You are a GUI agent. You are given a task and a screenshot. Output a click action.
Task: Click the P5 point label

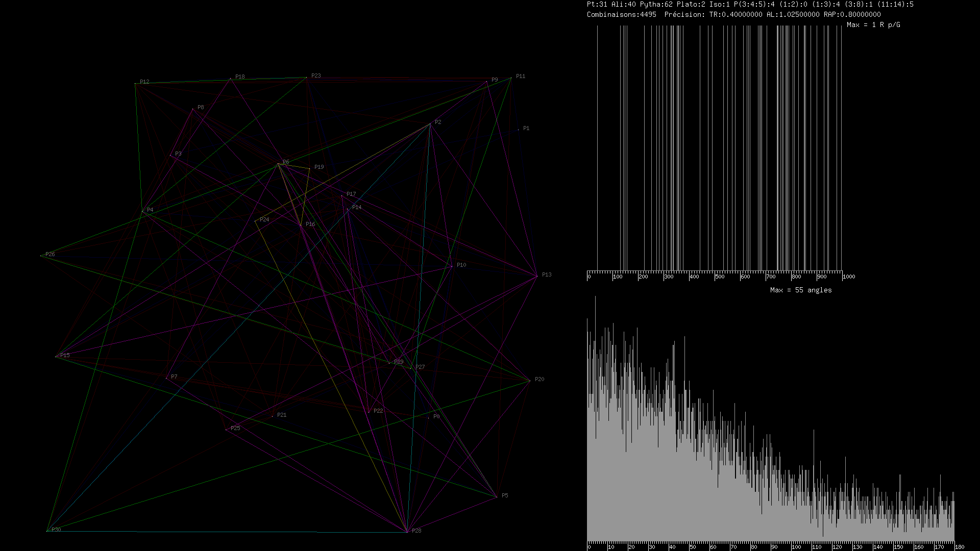[505, 495]
